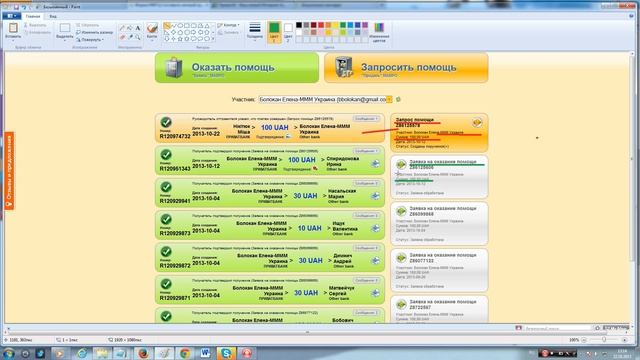Image resolution: width=640 pixels, height=360 pixels.
Task: Click orange arrow icon on Запрос помощи card
Action: [x=477, y=122]
